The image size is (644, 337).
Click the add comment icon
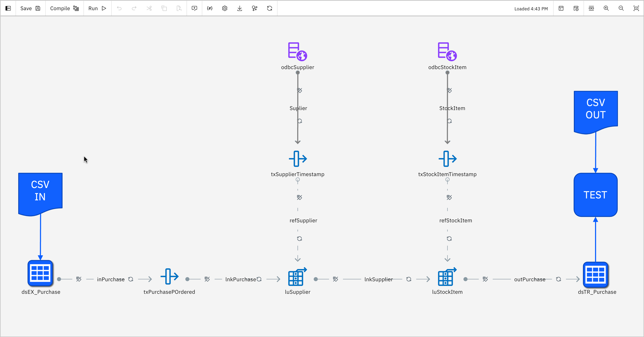(194, 8)
